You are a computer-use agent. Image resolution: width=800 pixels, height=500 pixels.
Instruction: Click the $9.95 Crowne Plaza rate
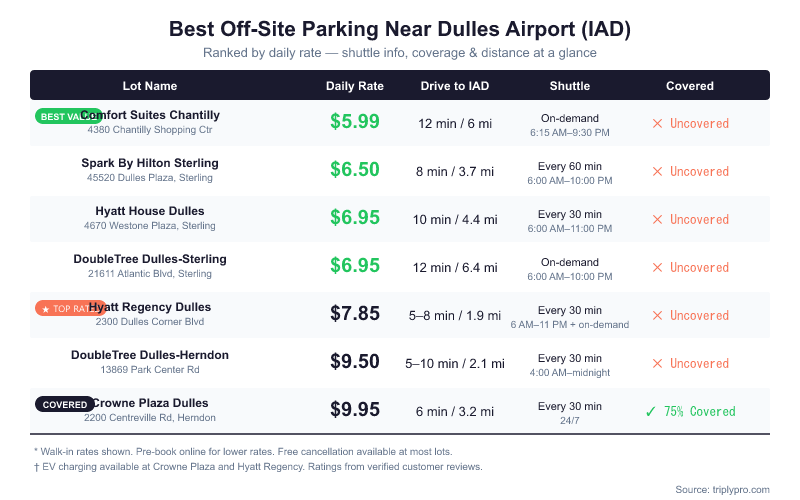click(355, 410)
